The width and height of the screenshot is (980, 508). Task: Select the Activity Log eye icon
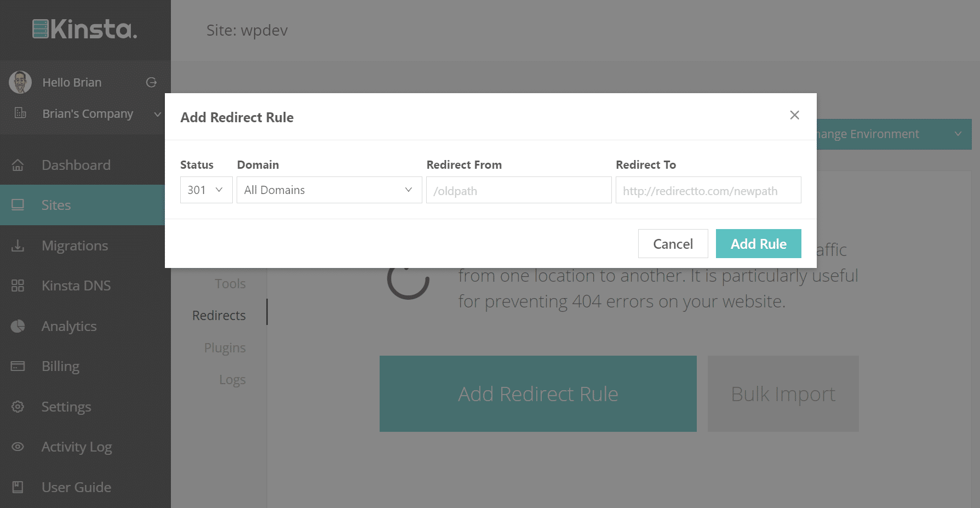coord(18,446)
